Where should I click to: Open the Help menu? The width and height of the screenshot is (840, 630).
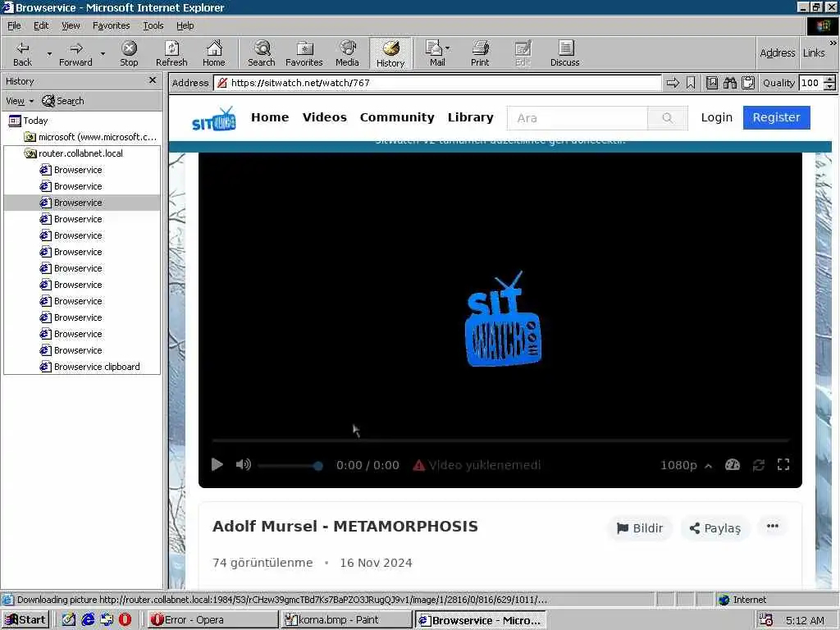coord(185,25)
